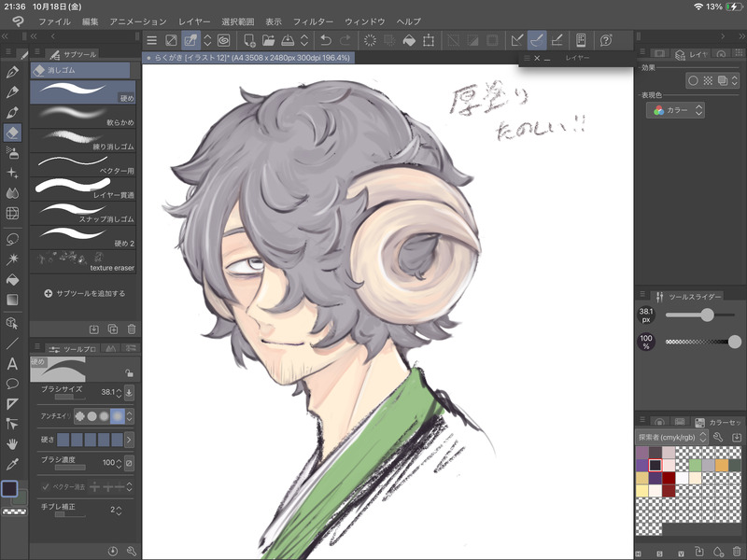
Task: Click the main drawing color box
Action: (x=9, y=488)
